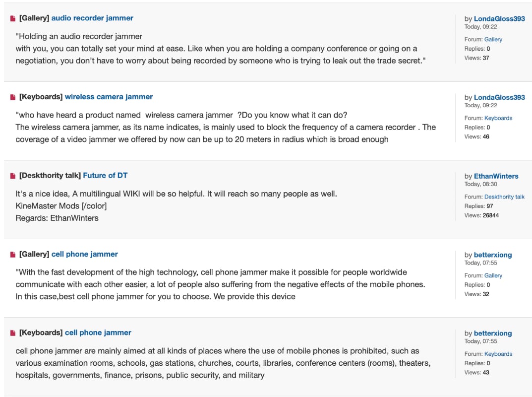Open the Deskthority talk forum link
The width and height of the screenshot is (532, 397).
point(504,197)
